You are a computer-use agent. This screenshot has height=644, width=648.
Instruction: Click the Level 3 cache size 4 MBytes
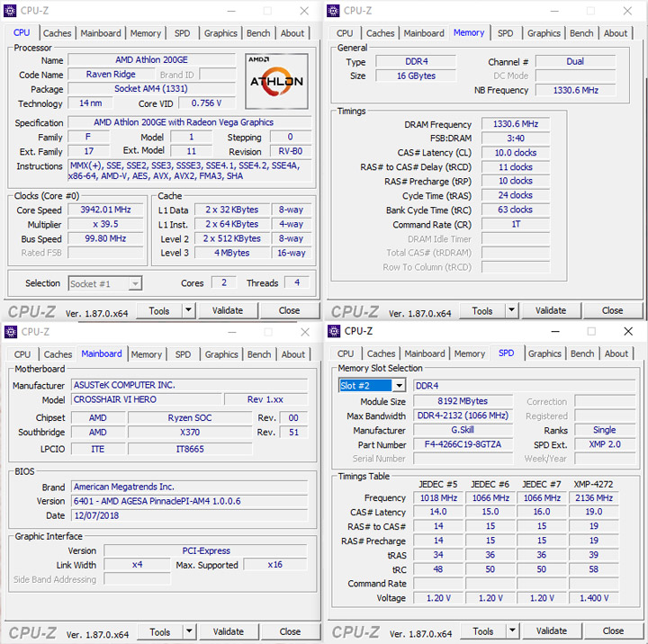(x=232, y=253)
